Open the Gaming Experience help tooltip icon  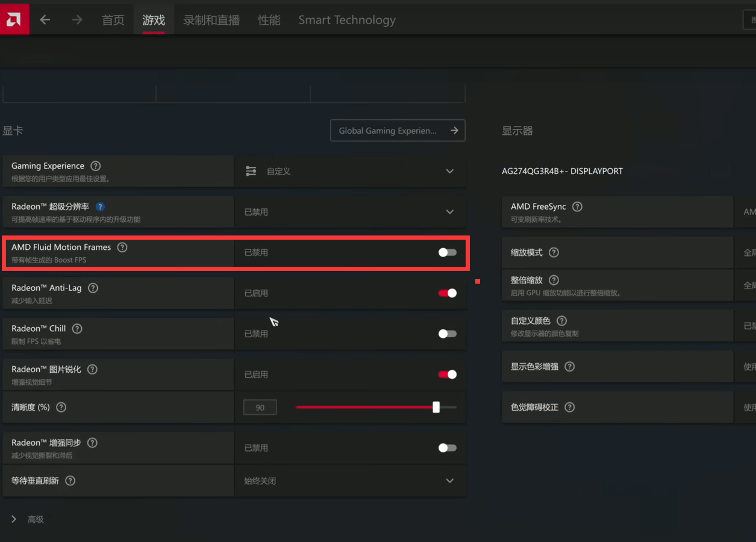coord(95,166)
